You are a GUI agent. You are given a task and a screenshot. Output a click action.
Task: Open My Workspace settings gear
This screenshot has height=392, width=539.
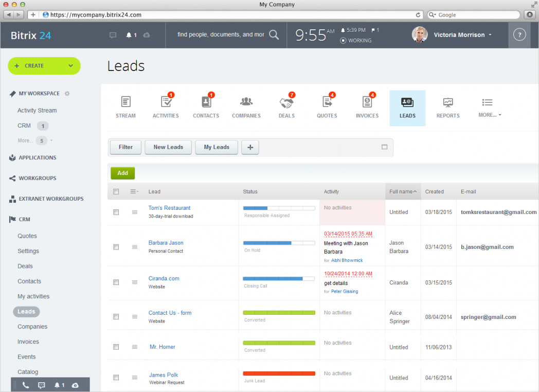pos(67,94)
